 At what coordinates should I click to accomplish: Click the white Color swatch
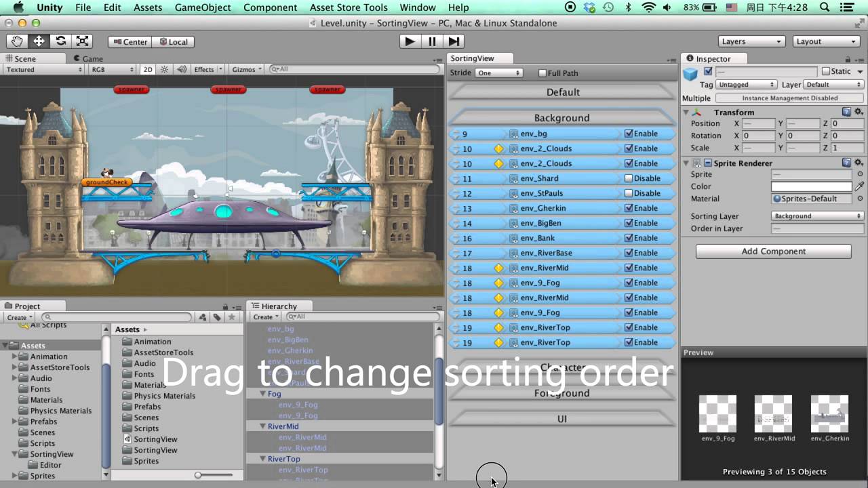(x=812, y=186)
